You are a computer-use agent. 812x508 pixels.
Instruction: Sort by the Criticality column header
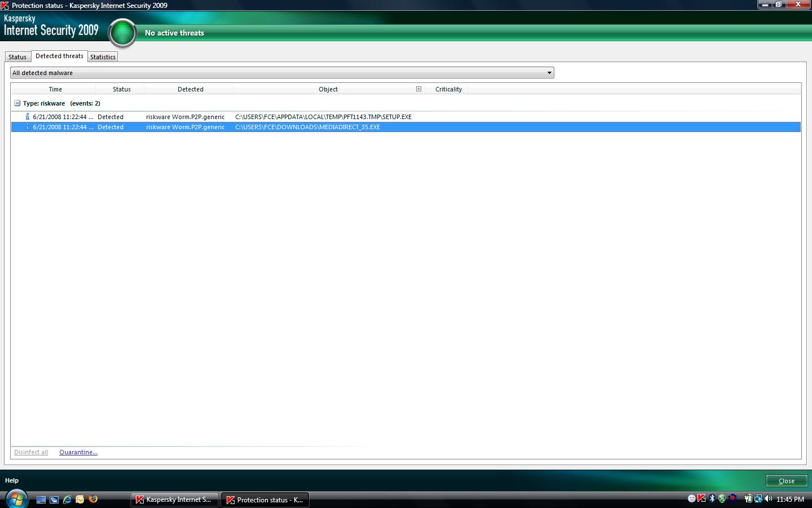[x=448, y=89]
